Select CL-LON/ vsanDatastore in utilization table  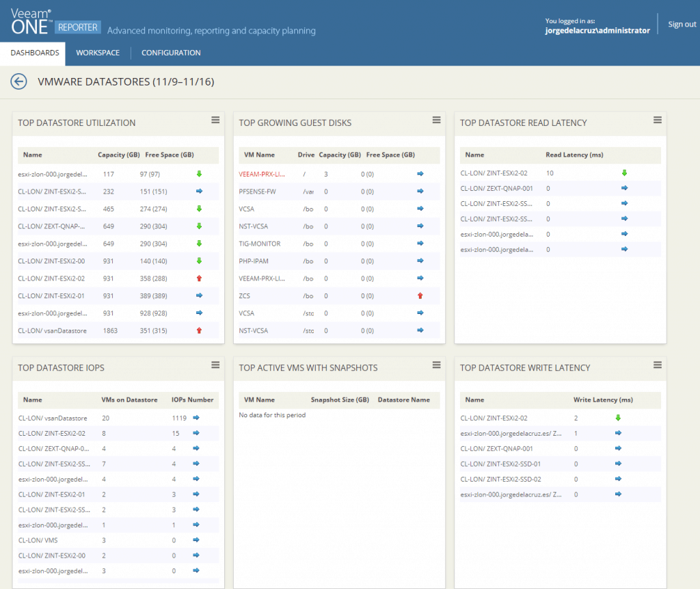[52, 330]
